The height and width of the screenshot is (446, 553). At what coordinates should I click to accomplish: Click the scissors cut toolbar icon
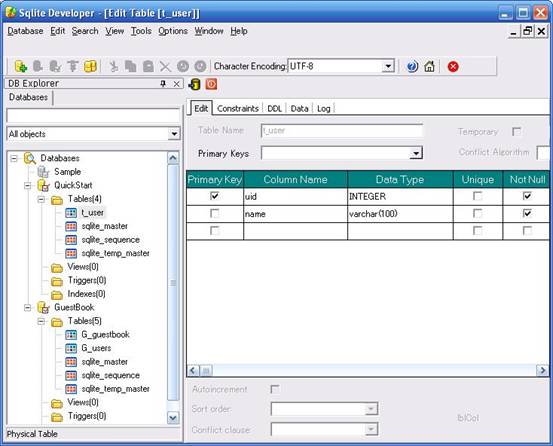[x=113, y=66]
